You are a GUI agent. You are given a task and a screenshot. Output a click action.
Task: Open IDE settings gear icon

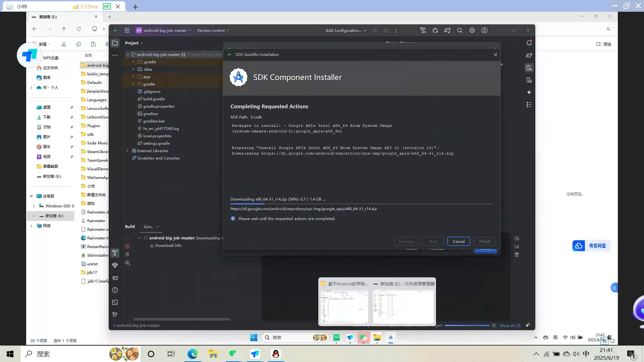pyautogui.click(x=472, y=30)
